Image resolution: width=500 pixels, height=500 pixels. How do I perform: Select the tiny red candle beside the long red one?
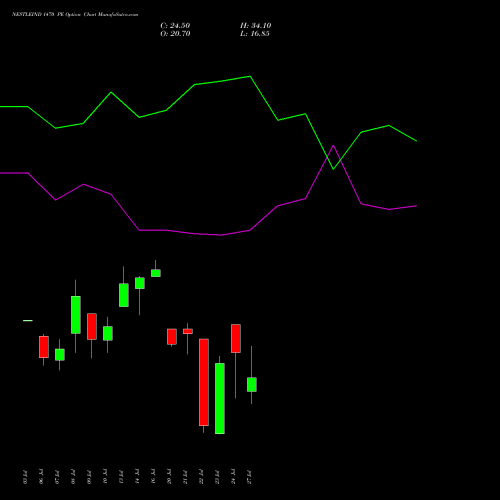pyautogui.click(x=188, y=331)
